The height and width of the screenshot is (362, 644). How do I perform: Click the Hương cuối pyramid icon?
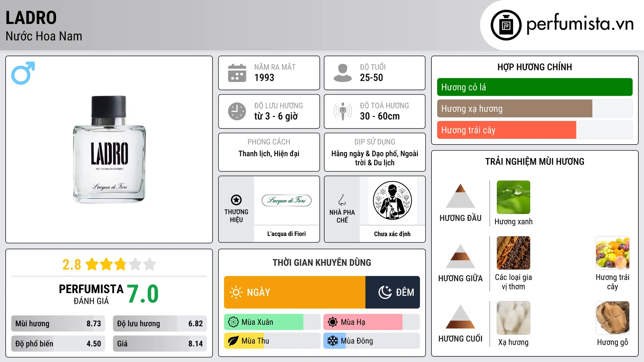[x=460, y=316]
